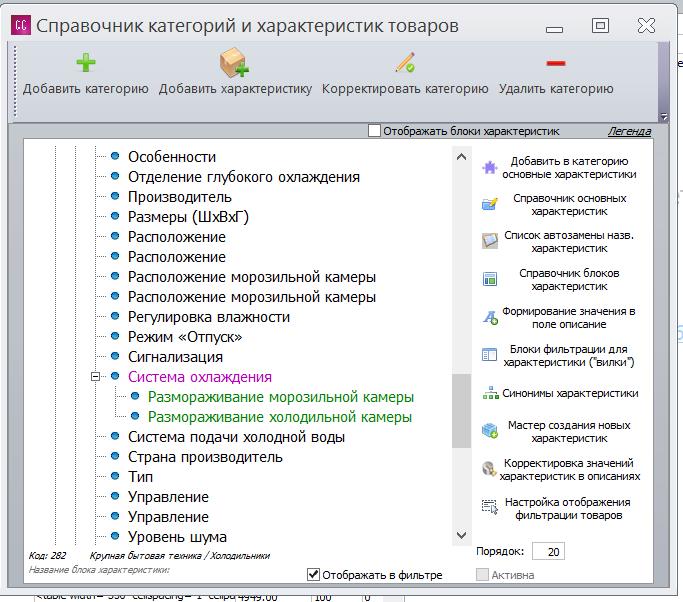Click the Корректировать категорию label
The width and height of the screenshot is (683, 602).
click(x=405, y=89)
